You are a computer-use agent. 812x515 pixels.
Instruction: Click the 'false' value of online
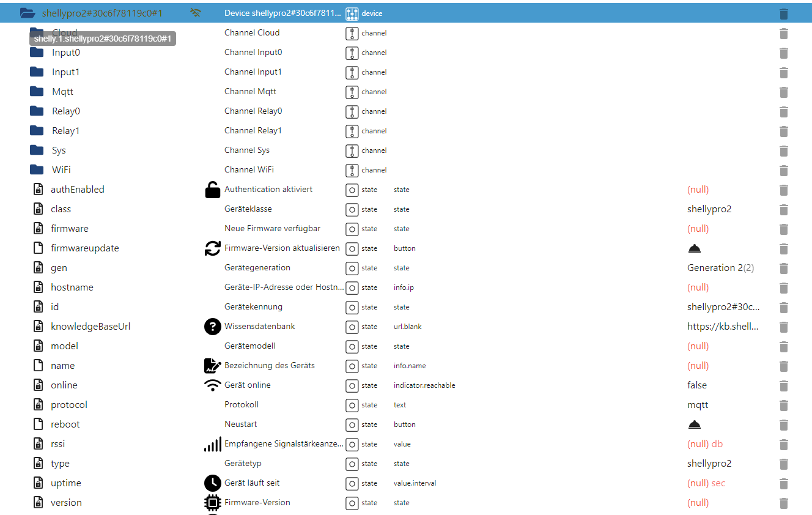[x=697, y=385]
